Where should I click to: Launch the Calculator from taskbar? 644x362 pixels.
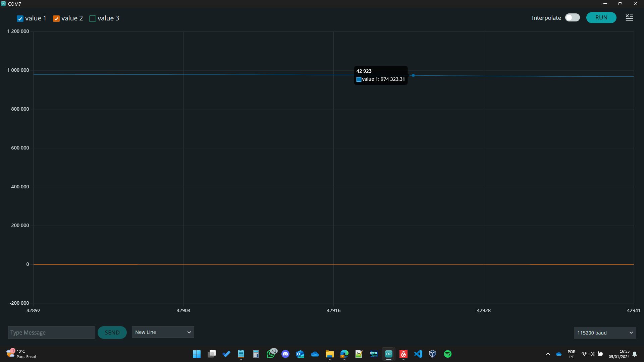(x=256, y=354)
